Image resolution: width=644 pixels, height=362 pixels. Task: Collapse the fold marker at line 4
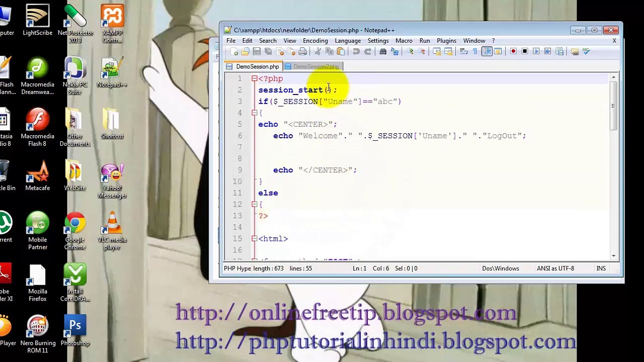tap(254, 113)
